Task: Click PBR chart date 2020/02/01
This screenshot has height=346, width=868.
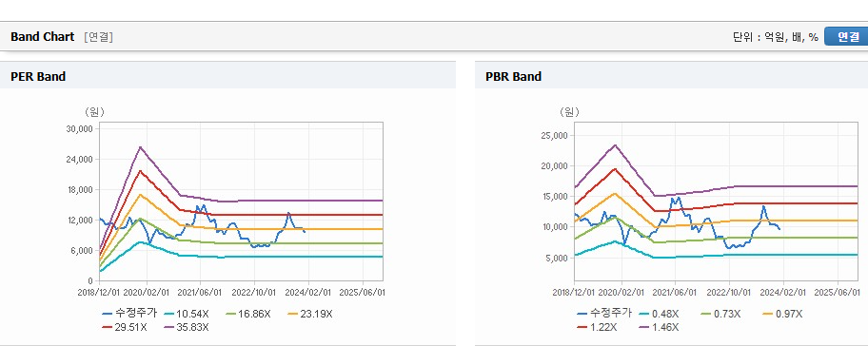Action: 621,292
